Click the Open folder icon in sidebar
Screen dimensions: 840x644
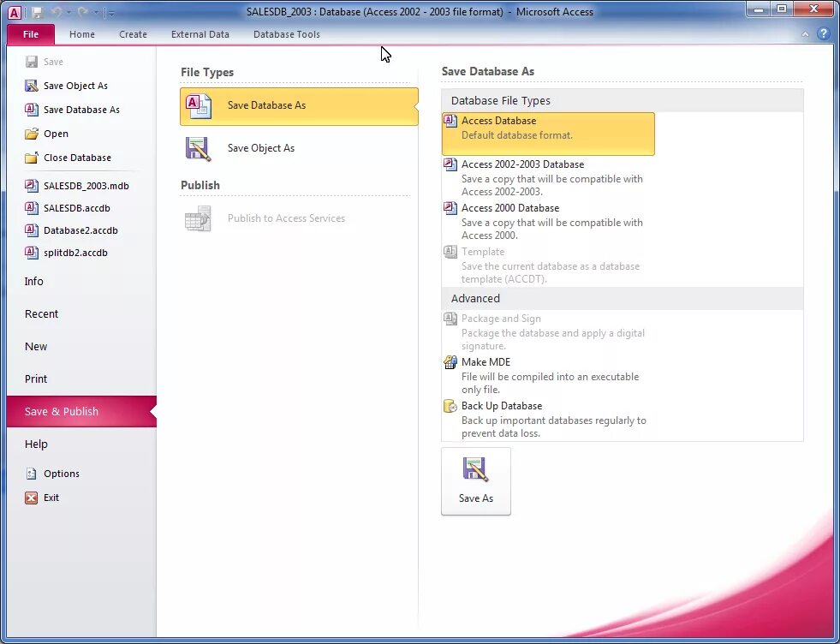point(32,134)
